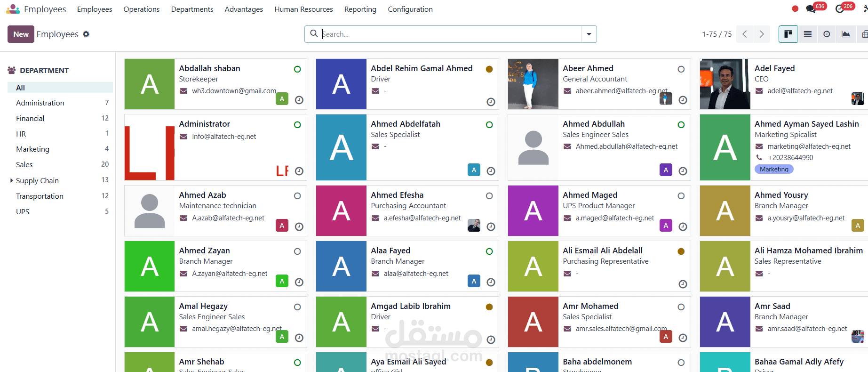Click the pager text "1-75 / 75"
868x372 pixels.
(717, 34)
